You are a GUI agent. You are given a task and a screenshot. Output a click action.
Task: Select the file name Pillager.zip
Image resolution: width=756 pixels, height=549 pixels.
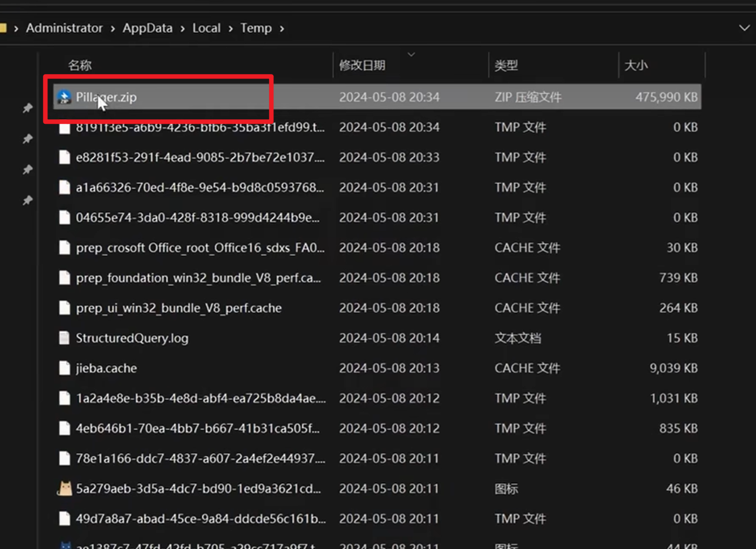point(106,97)
